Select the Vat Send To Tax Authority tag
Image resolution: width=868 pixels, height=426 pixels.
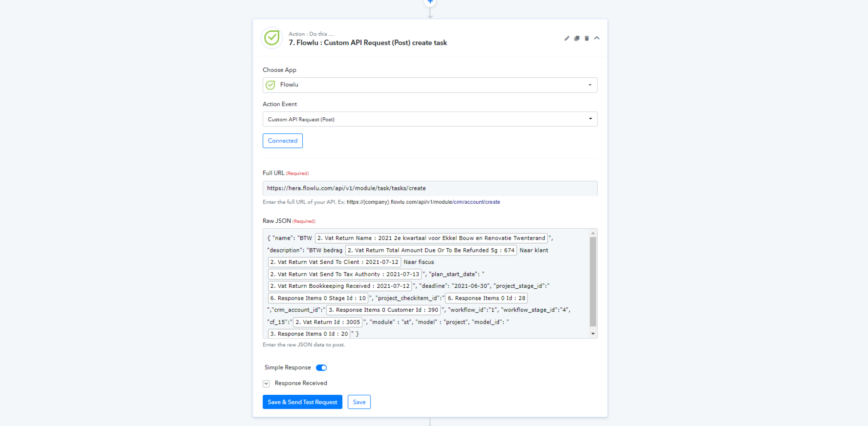click(345, 274)
